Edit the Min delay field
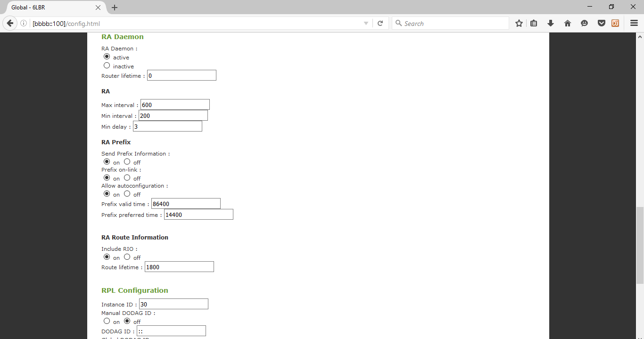The height and width of the screenshot is (339, 644). 167,126
